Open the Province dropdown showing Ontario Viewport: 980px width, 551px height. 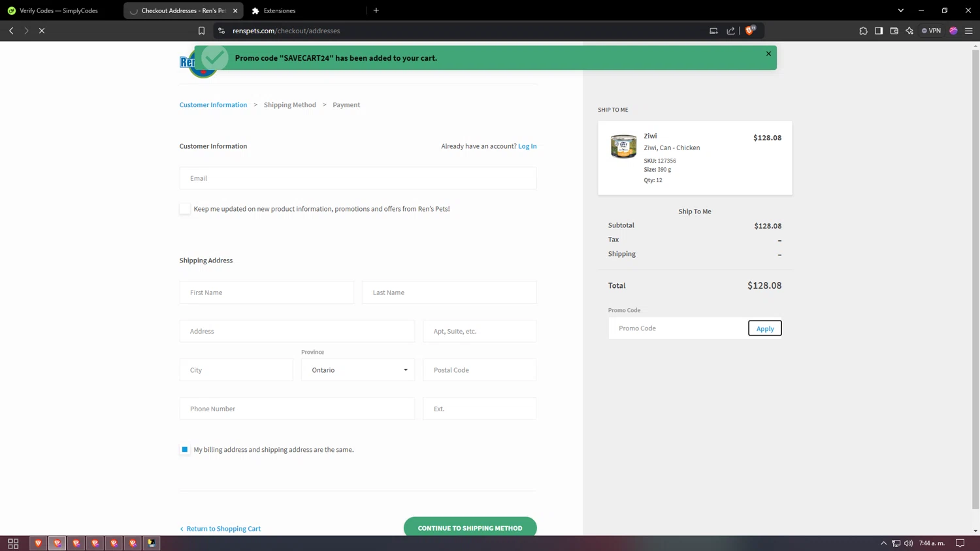coord(358,370)
